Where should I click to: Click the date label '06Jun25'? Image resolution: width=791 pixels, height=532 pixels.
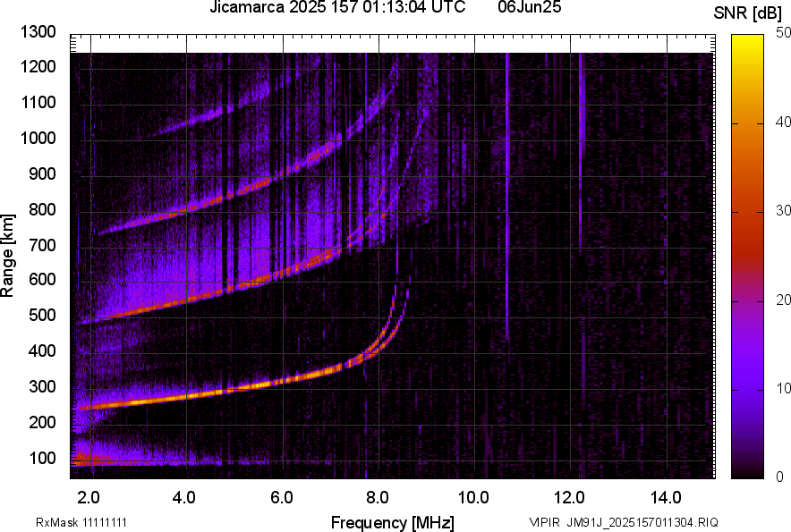click(529, 7)
